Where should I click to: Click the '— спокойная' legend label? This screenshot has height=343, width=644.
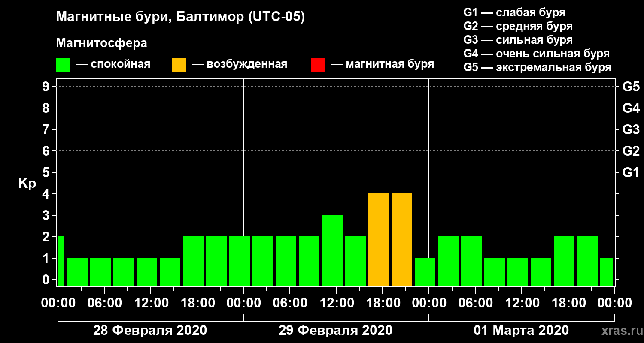point(113,65)
